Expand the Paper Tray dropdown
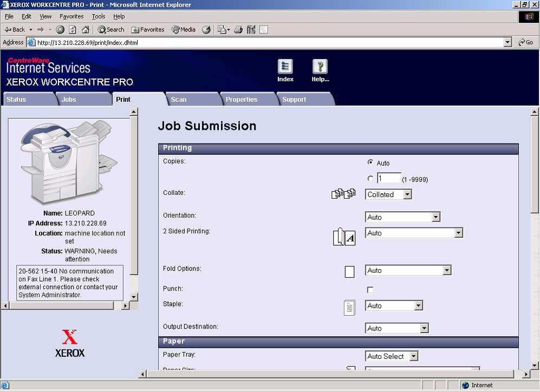Image resolution: width=540 pixels, height=392 pixels. [x=392, y=356]
